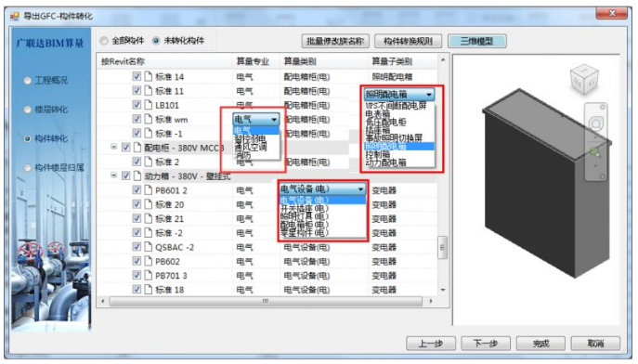Select the 构件楼层归属 step radio
Image resolution: width=638 pixels, height=364 pixels.
(27, 167)
